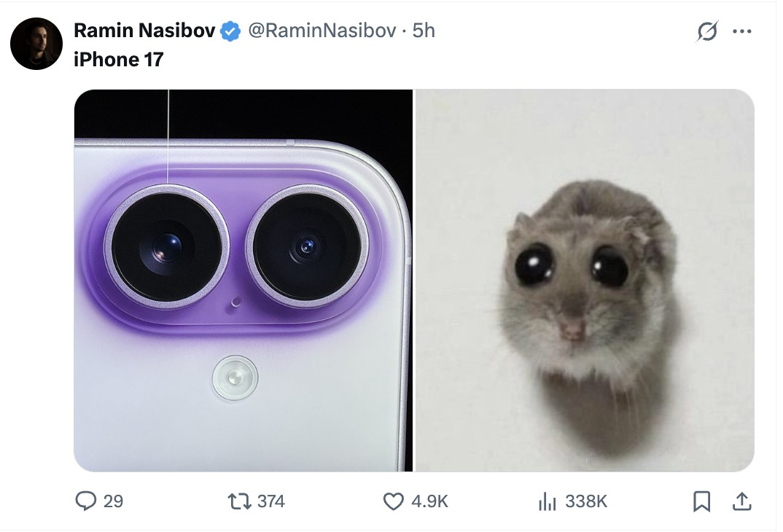The image size is (783, 532).
Task: Click the Ramin Nasibov display name
Action: 144,31
